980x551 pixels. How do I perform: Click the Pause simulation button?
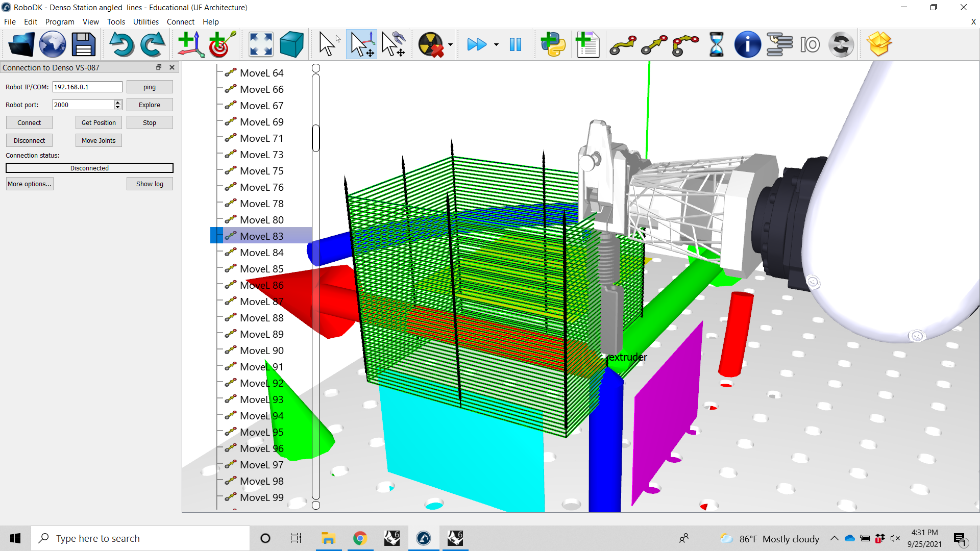pyautogui.click(x=516, y=44)
